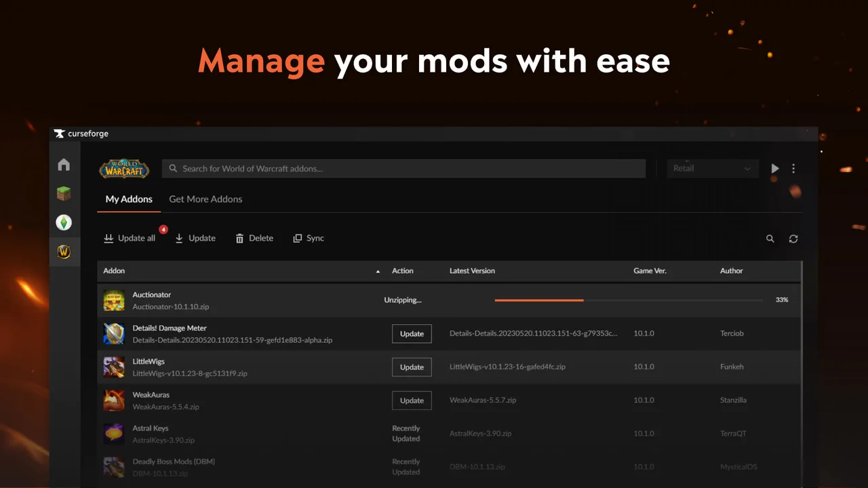Expand the Retail version dropdown

[x=711, y=168]
